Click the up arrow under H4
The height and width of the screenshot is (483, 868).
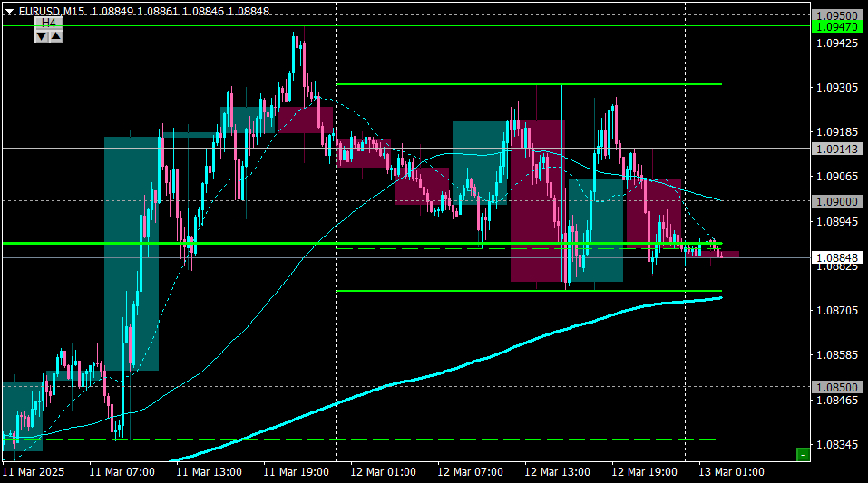click(x=56, y=36)
